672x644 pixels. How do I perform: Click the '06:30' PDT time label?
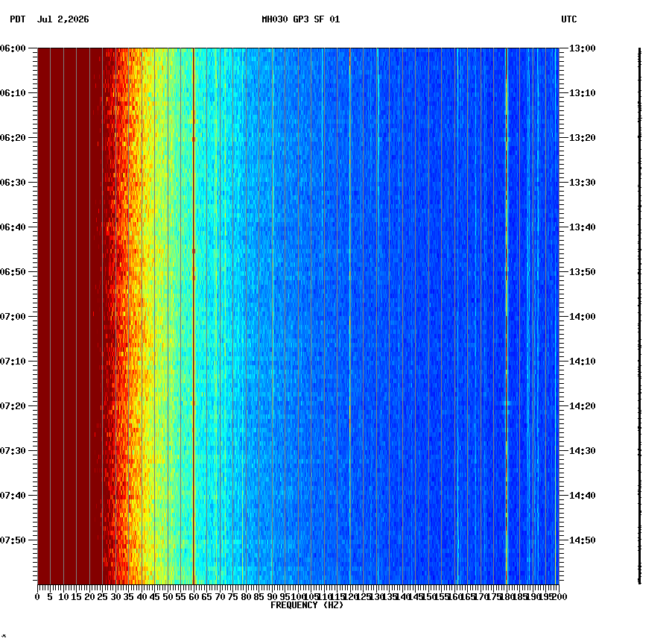pos(13,182)
